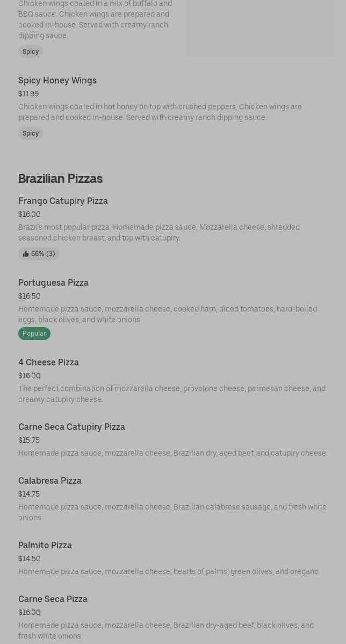
Task: Click the $15.75 Carne Seca Catupiry price
Action: click(x=29, y=440)
